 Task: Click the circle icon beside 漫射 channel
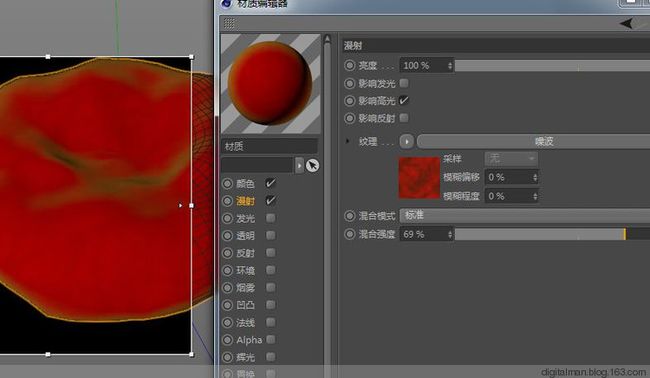[x=228, y=201]
